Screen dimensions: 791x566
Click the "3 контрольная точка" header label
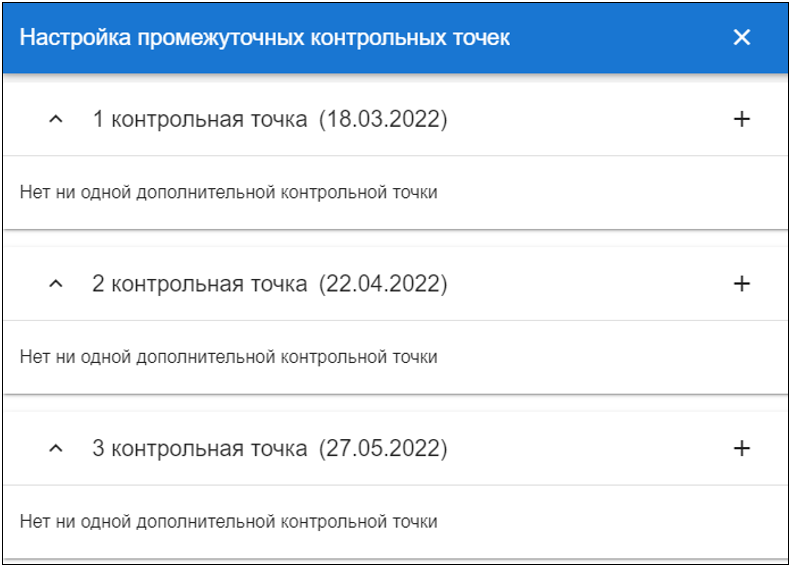pyautogui.click(x=199, y=449)
